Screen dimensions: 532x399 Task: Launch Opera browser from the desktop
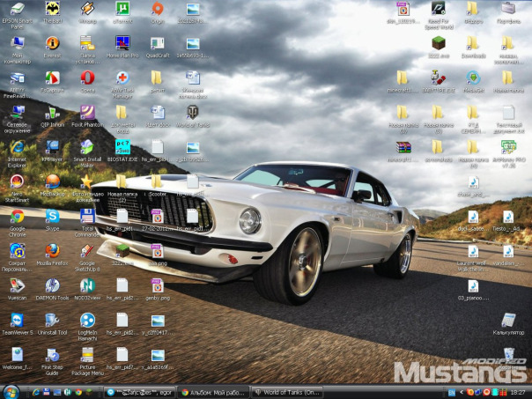coord(87,78)
